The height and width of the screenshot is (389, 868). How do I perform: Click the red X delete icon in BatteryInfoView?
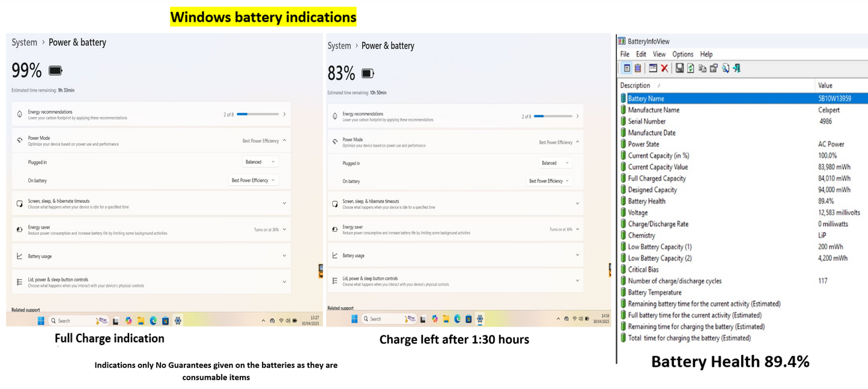point(664,68)
